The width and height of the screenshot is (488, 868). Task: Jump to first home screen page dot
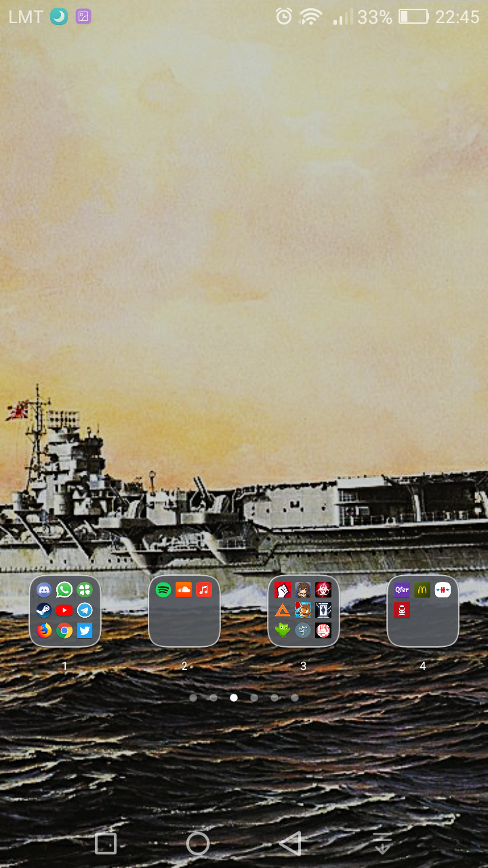click(193, 698)
